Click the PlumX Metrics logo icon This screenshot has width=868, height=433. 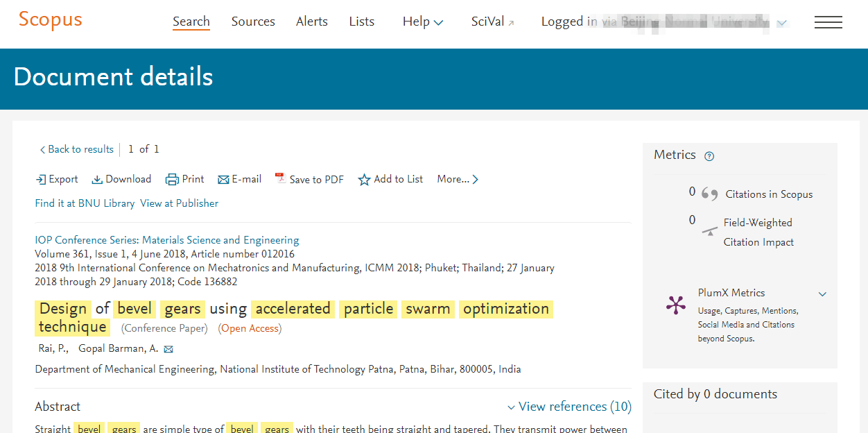coord(675,305)
